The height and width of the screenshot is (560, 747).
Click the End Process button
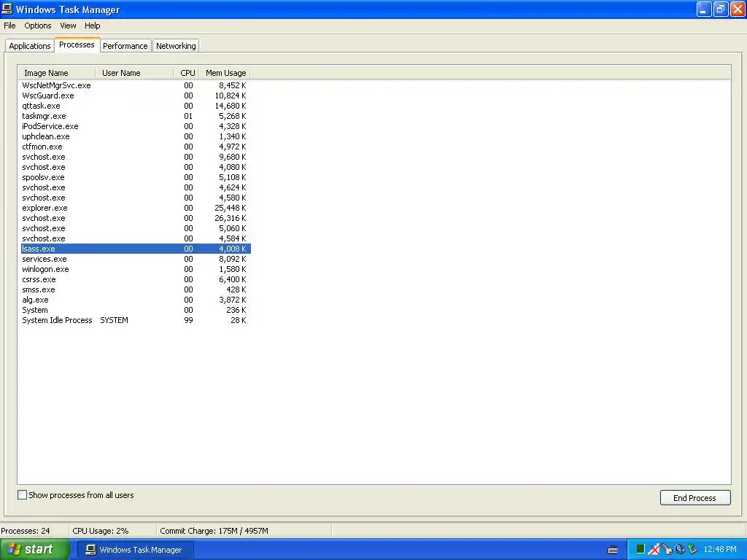click(x=695, y=498)
